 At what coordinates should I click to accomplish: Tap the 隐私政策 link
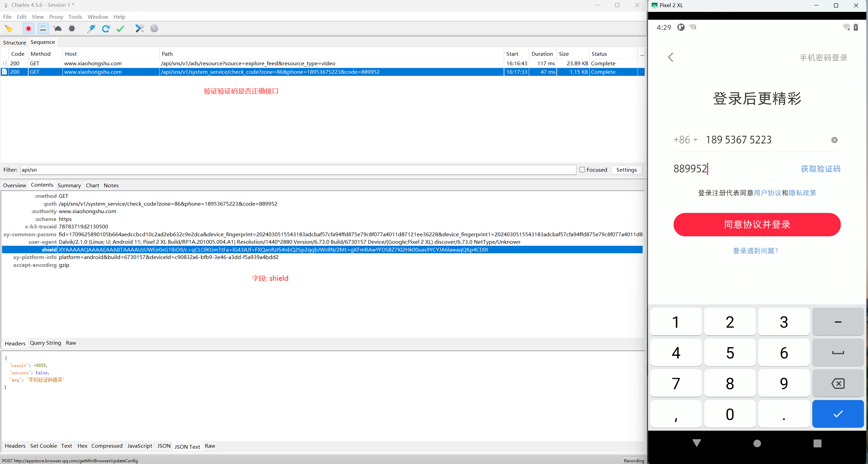802,193
